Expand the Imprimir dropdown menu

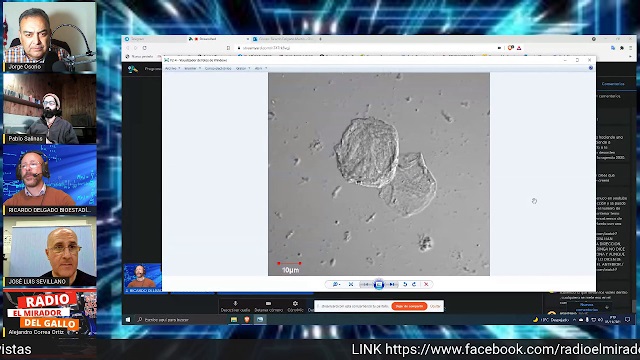(x=192, y=69)
